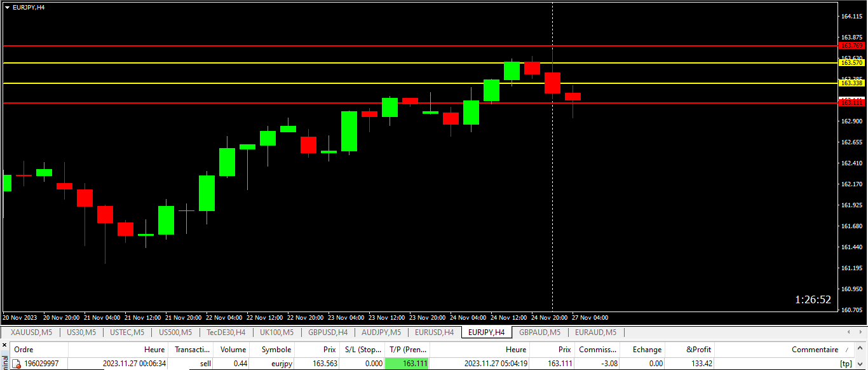Image resolution: width=868 pixels, height=370 pixels.
Task: Click the green T/P cell showing 163.111
Action: point(407,364)
